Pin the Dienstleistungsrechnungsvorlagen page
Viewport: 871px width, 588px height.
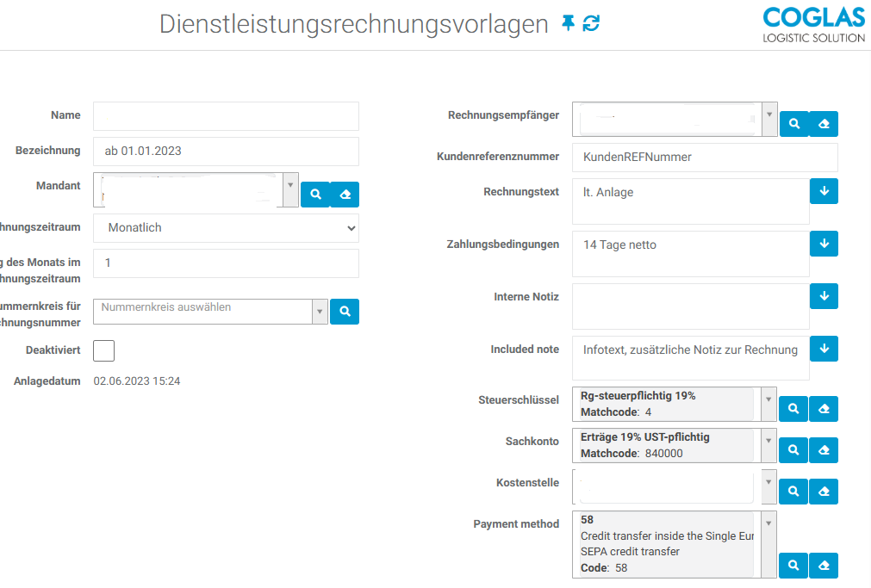pyautogui.click(x=568, y=22)
